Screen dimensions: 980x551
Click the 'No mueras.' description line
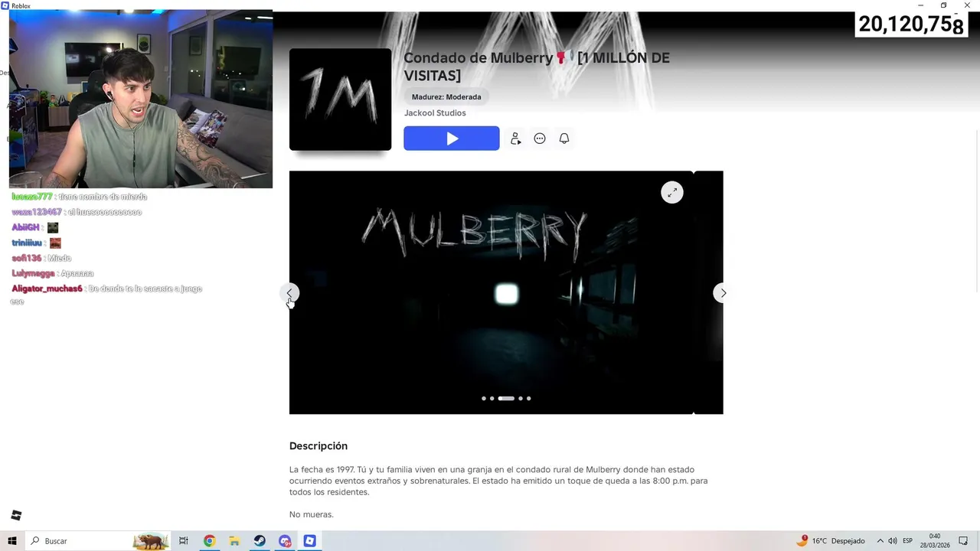point(312,514)
